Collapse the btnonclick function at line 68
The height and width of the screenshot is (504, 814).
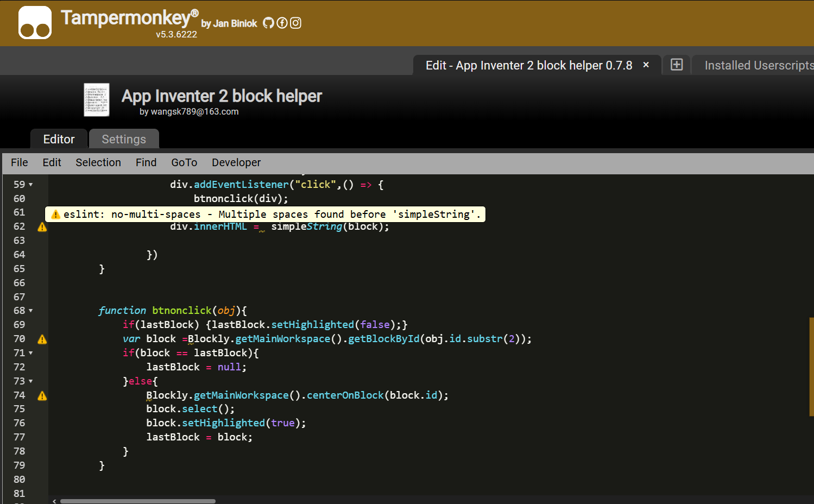point(31,311)
